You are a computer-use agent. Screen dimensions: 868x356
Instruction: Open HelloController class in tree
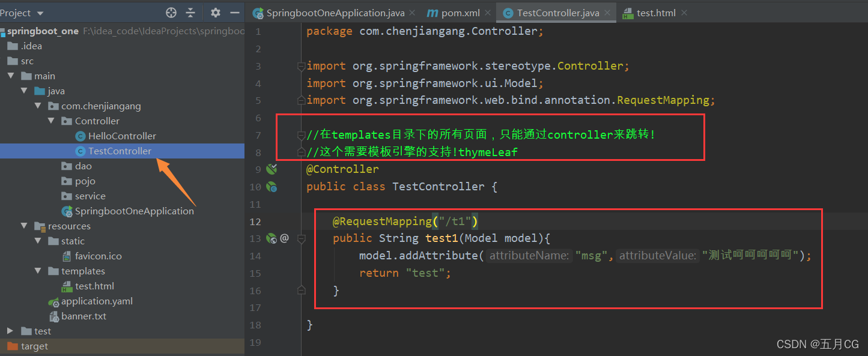pyautogui.click(x=122, y=136)
